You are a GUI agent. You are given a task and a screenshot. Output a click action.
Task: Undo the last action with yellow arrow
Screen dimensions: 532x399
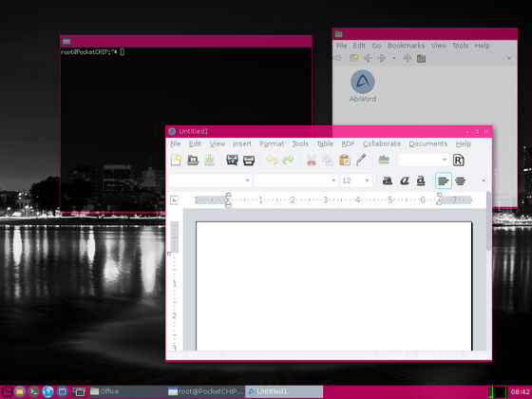point(272,160)
